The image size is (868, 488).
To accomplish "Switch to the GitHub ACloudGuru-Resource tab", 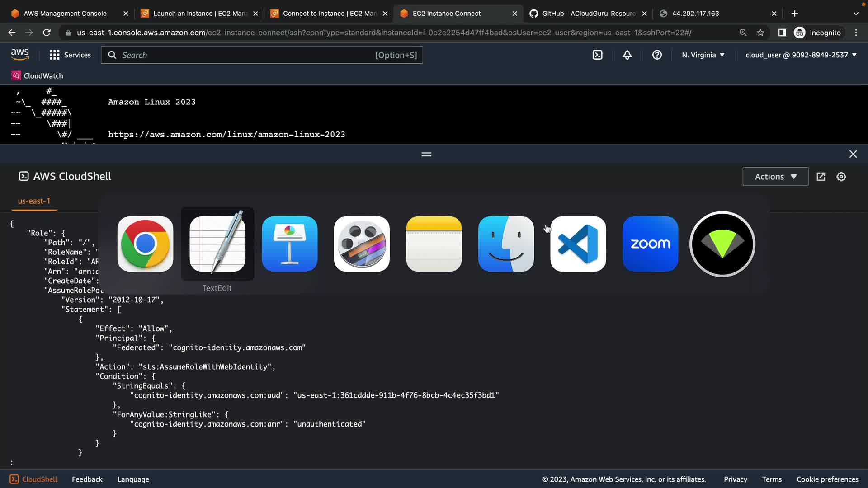I will (588, 14).
